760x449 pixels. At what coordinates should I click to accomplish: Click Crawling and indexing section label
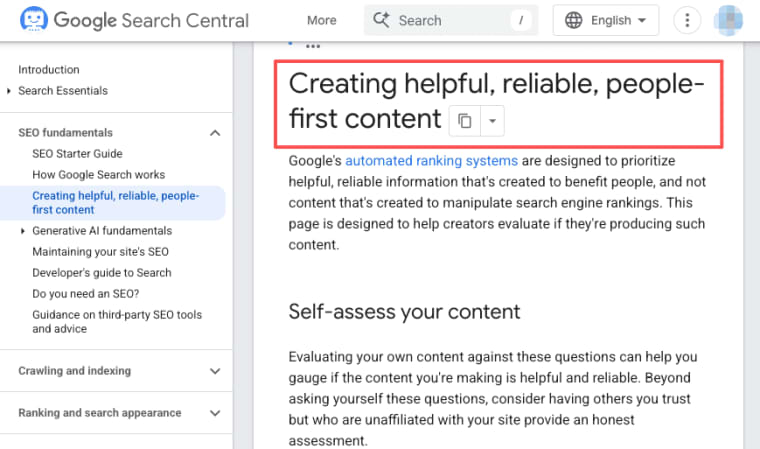point(75,371)
